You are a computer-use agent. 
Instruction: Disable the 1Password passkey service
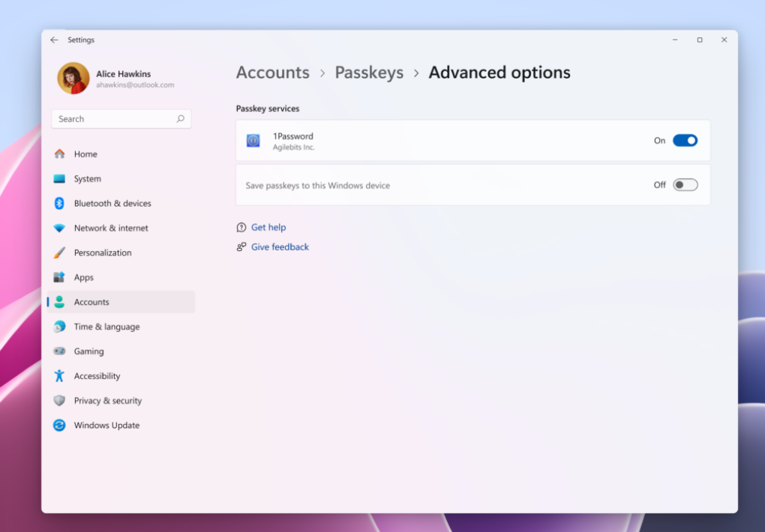coord(686,140)
